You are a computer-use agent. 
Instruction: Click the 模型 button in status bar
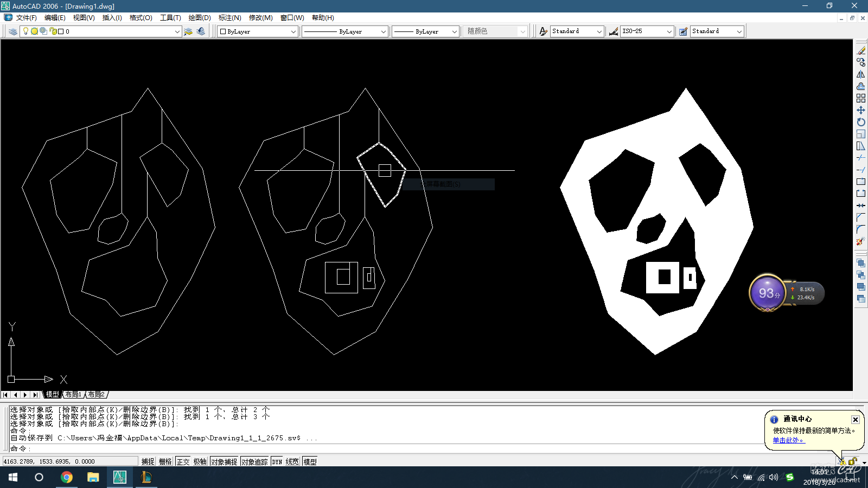point(310,461)
